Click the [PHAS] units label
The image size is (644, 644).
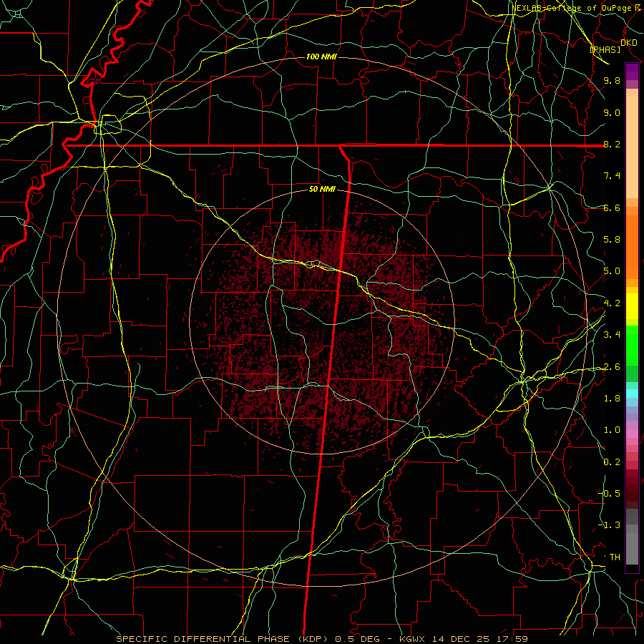tap(605, 49)
